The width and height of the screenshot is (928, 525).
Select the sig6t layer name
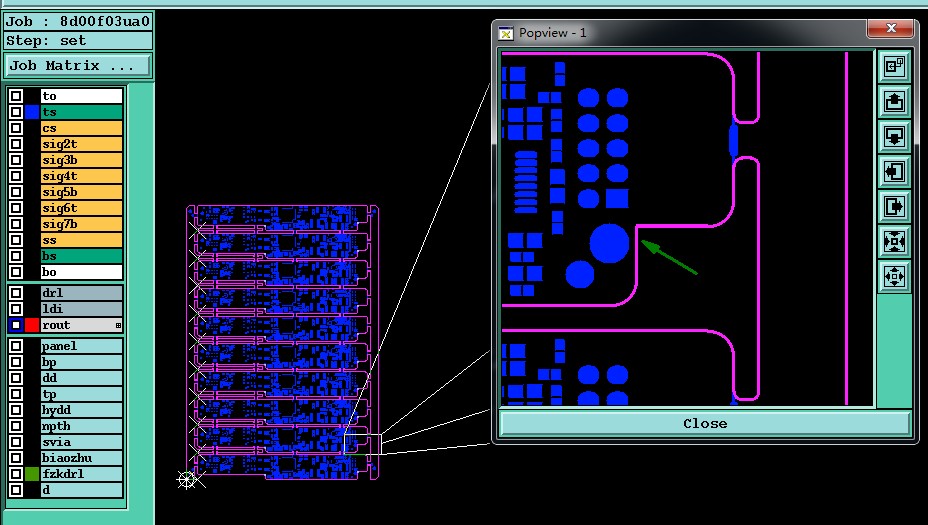tap(82, 208)
